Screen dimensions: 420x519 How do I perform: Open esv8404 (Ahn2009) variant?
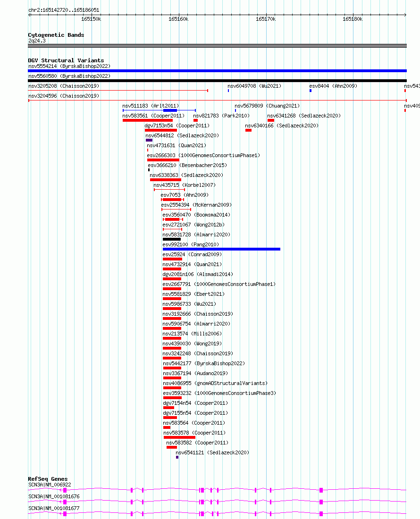tap(333, 86)
